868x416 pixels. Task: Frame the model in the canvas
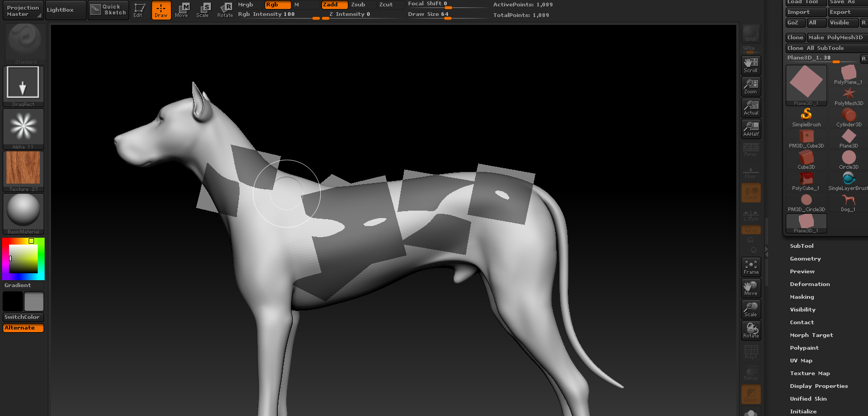point(751,267)
